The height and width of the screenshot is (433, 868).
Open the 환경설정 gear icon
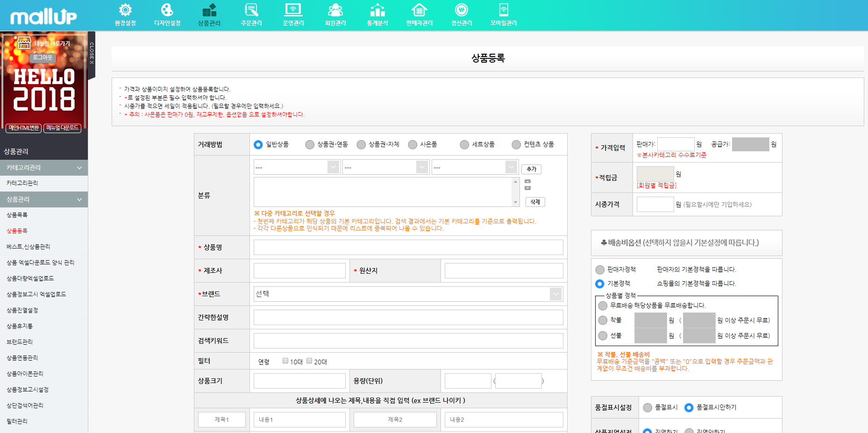(x=125, y=10)
